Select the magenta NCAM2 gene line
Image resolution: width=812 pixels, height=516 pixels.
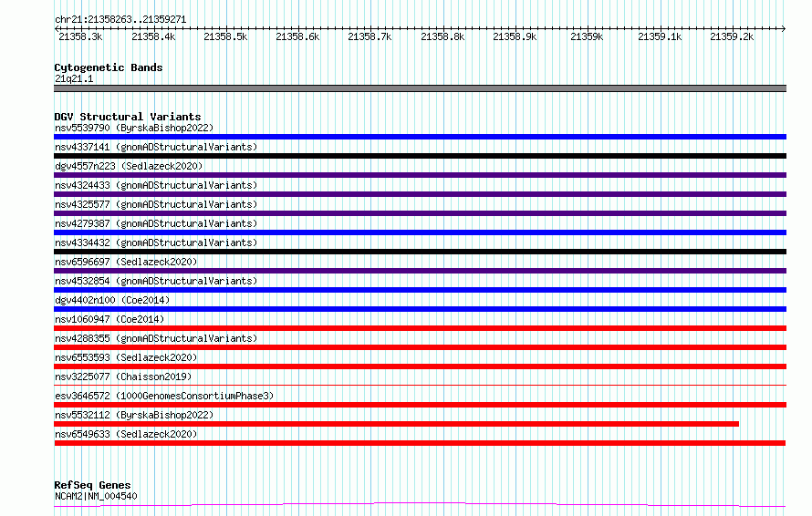coord(420,505)
